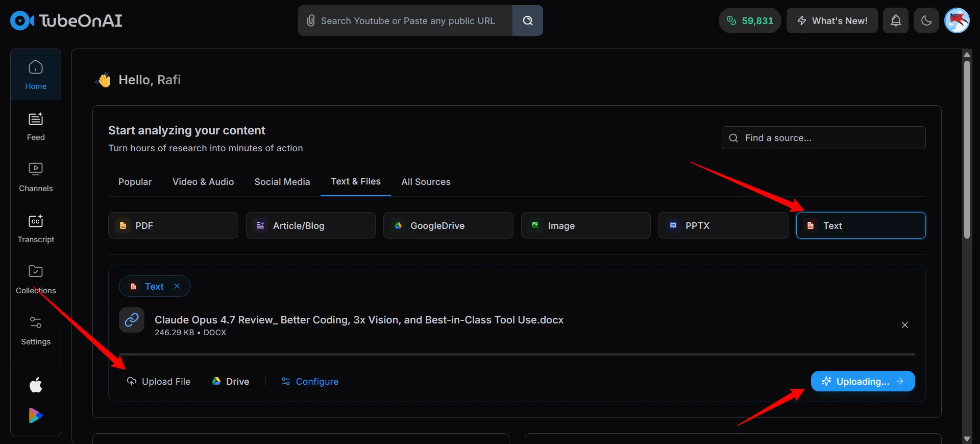Click the paperclip attach icon in search bar
The width and height of the screenshot is (980, 444).
pos(310,20)
